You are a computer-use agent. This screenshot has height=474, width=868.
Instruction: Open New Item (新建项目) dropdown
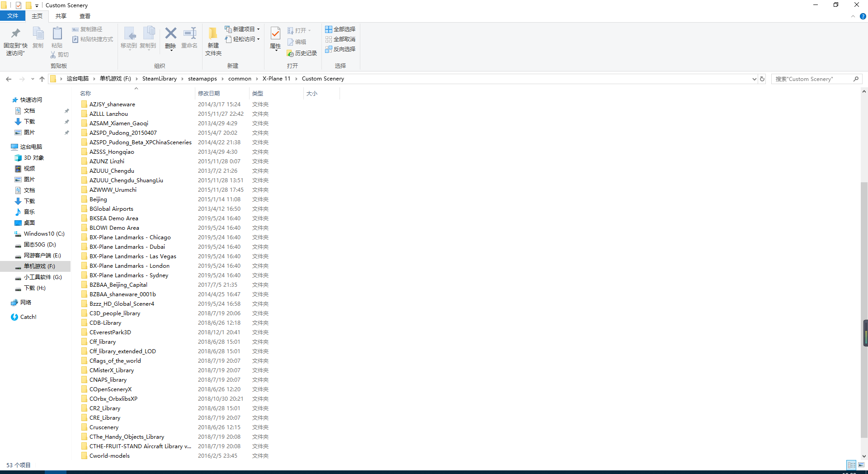coord(242,29)
